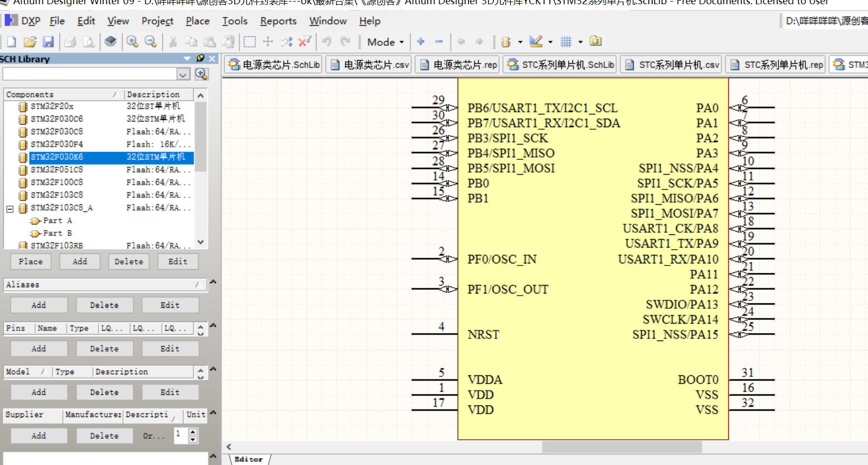This screenshot has height=465, width=868.
Task: Click the search magnifier icon beside the filter box
Action: [x=202, y=74]
